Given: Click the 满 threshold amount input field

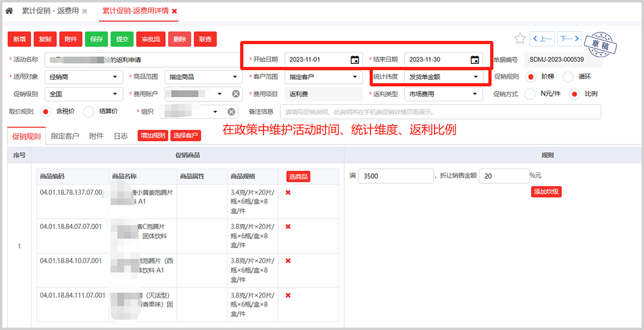Looking at the screenshot, I should click(x=395, y=176).
